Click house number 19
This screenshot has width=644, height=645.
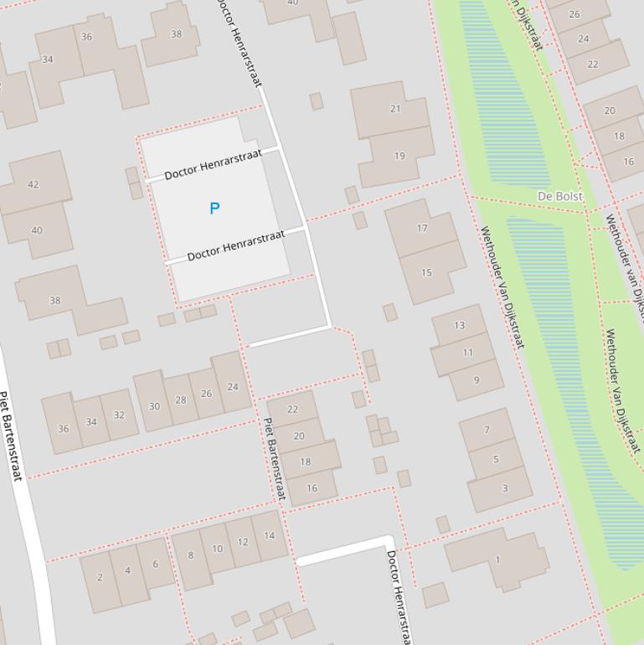pos(399,156)
